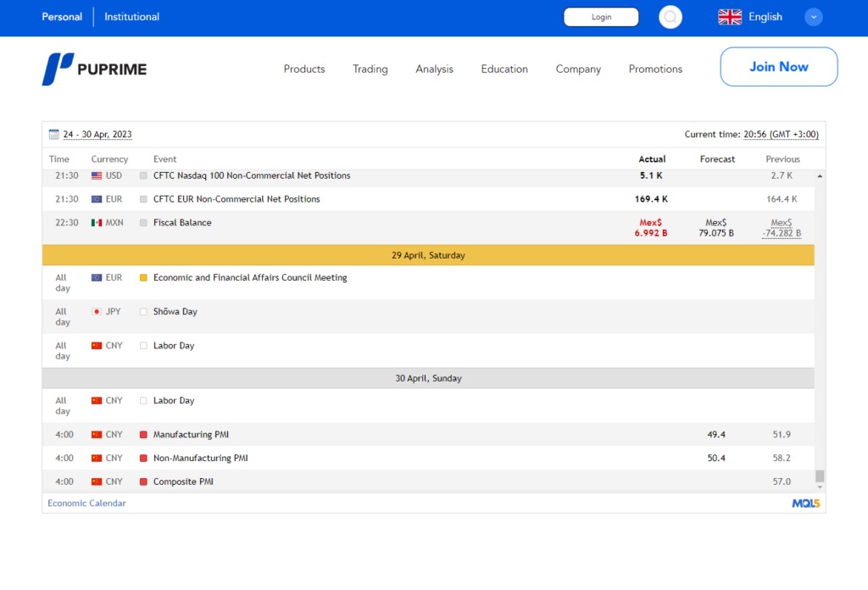This screenshot has height=590, width=868.
Task: Open the Fiscal Balance event
Action: (x=182, y=222)
